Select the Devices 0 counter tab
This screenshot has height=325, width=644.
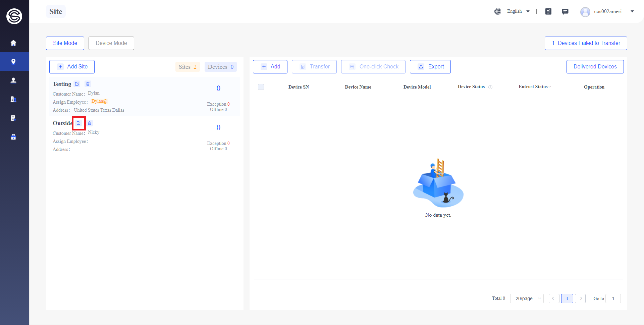(x=221, y=67)
